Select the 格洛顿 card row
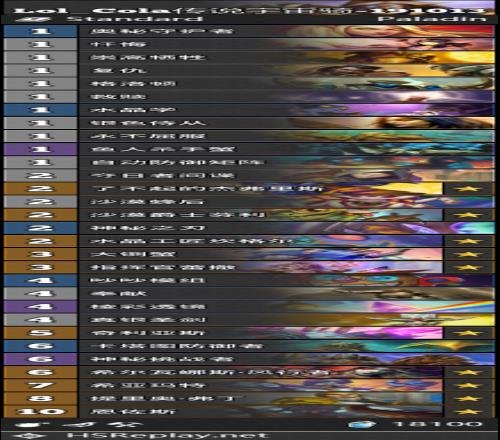The width and height of the screenshot is (500, 440). 249,84
